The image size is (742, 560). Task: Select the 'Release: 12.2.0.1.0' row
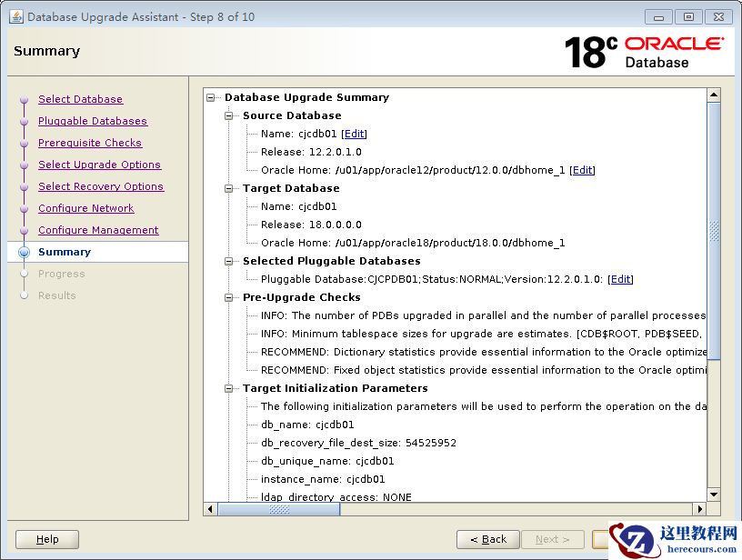(x=311, y=153)
